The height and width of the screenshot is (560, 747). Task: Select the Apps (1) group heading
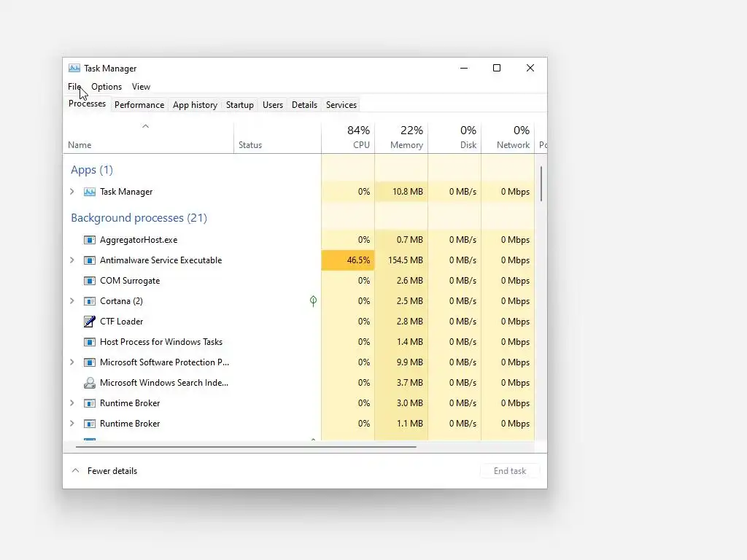tap(92, 170)
